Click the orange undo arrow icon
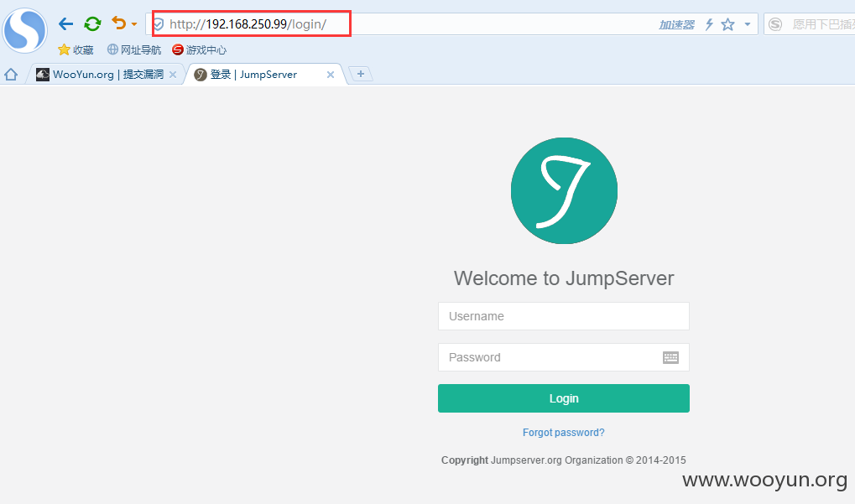Image resolution: width=855 pixels, height=504 pixels. point(118,23)
